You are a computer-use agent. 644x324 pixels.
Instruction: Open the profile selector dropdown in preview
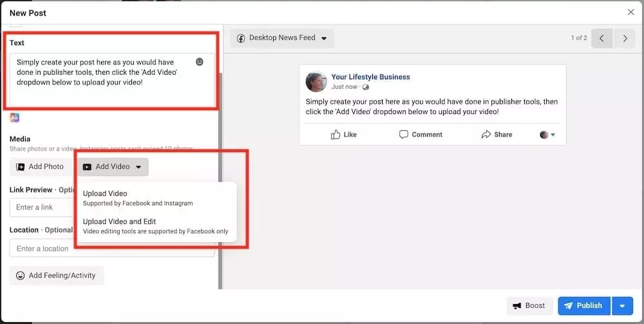pos(547,135)
